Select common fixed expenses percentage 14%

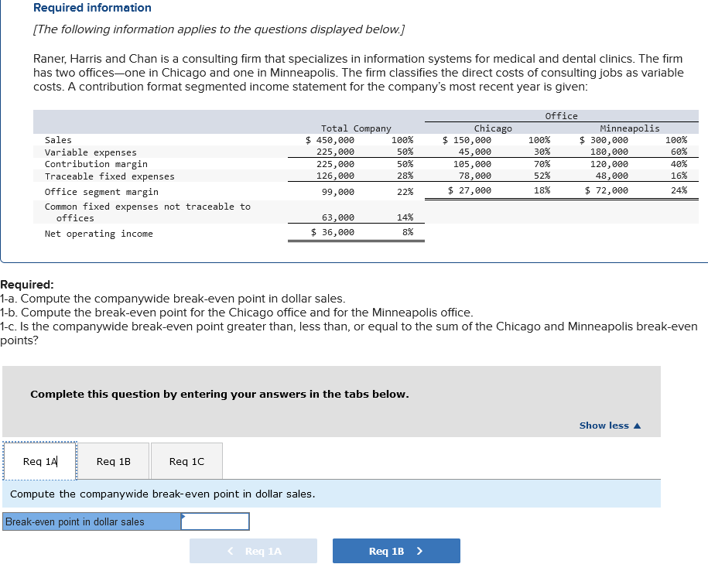coord(405,217)
